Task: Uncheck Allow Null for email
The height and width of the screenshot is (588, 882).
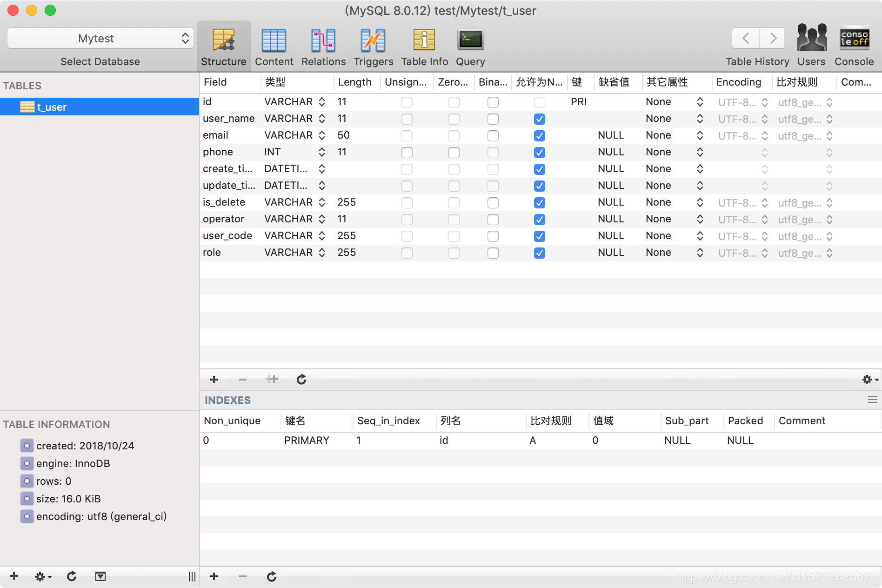Action: 539,135
